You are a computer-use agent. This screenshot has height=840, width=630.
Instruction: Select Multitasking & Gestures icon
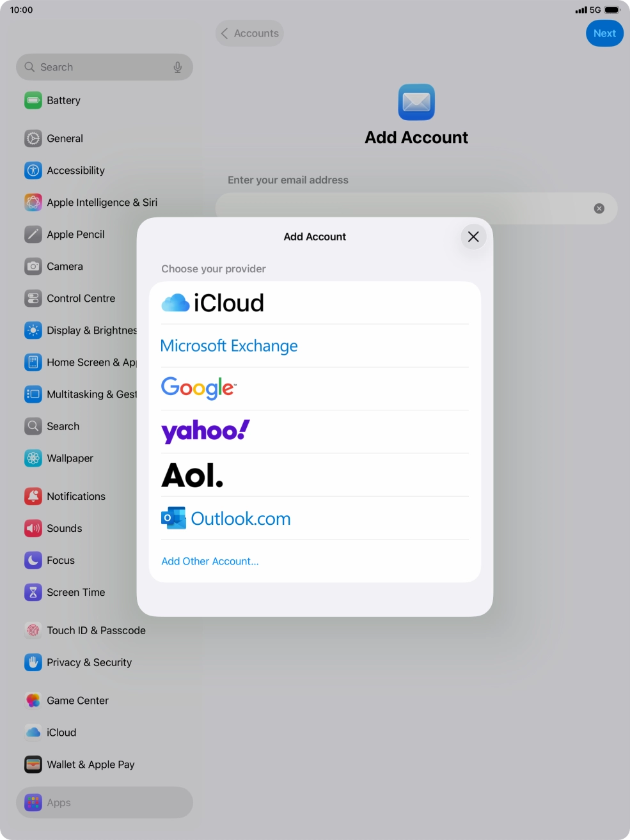tap(33, 394)
